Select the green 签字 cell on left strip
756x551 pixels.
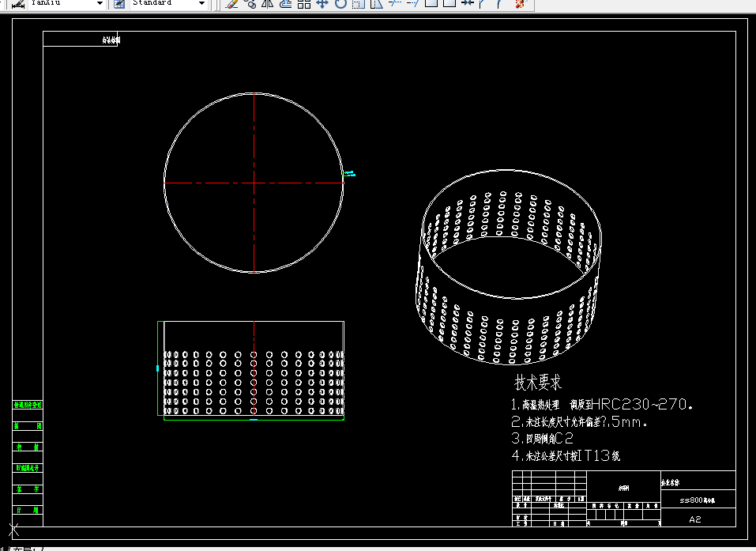[x=28, y=489]
